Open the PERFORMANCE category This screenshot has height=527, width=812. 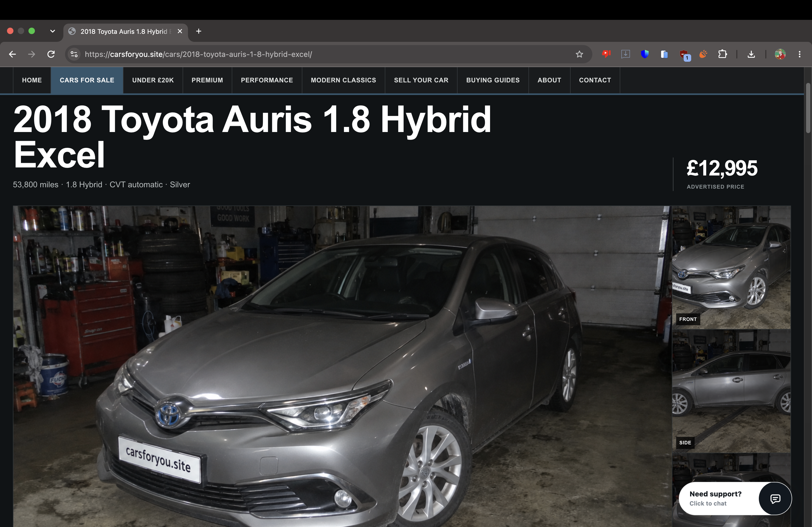pyautogui.click(x=267, y=80)
